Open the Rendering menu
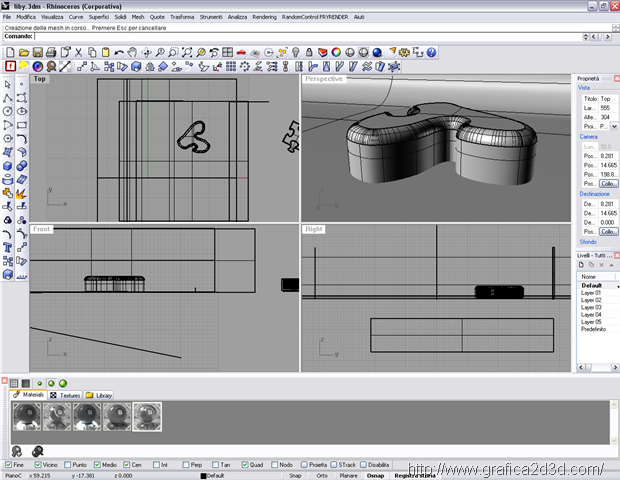Screen dimensions: 620x480 coord(264,17)
